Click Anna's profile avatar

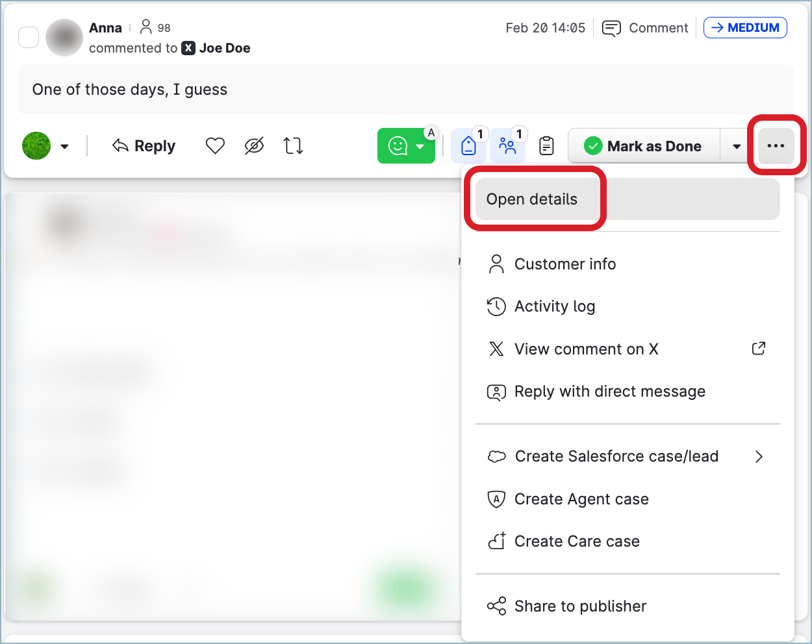coord(64,38)
